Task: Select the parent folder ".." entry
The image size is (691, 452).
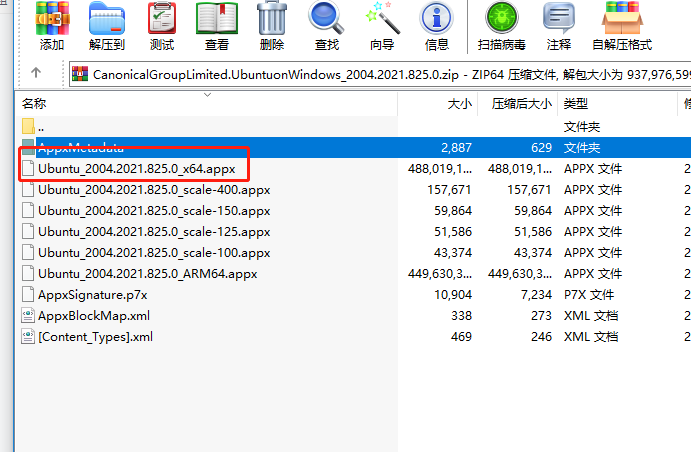Action: (x=41, y=126)
